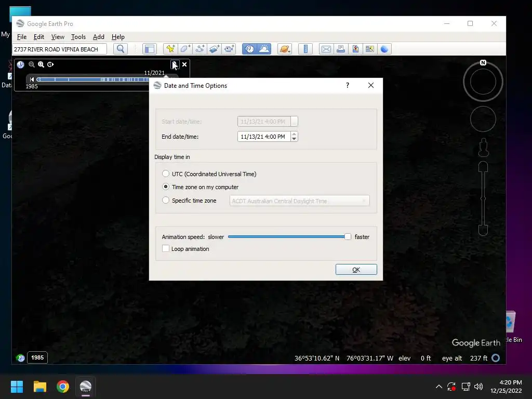Close the time slider with the X
Viewport: 532px width, 399px height.
click(184, 64)
